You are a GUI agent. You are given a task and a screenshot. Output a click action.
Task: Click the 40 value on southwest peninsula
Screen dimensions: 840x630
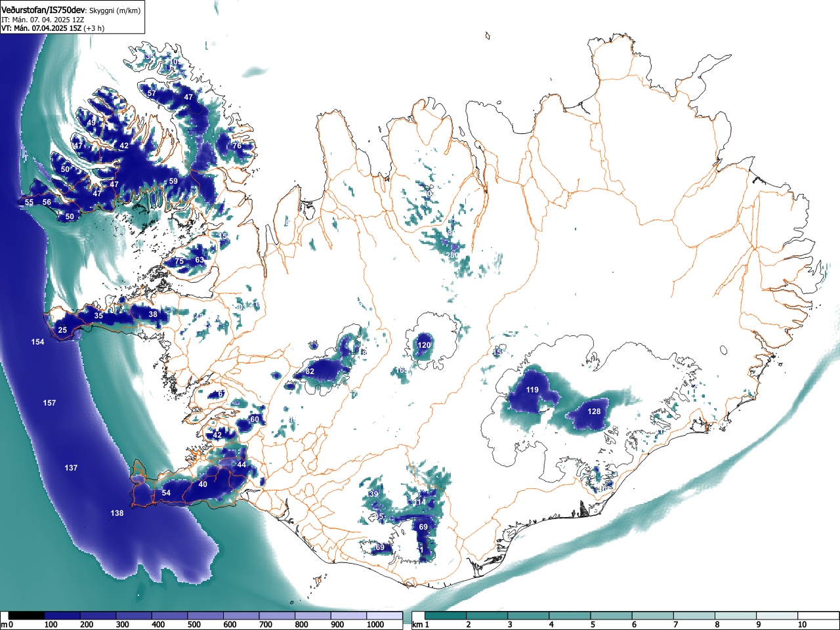203,484
